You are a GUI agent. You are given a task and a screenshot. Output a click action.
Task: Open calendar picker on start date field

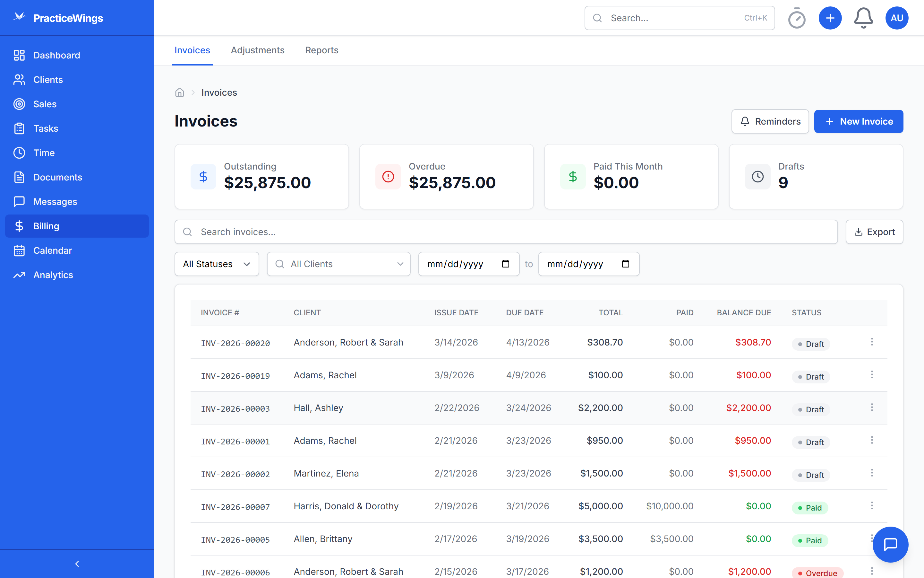(506, 264)
